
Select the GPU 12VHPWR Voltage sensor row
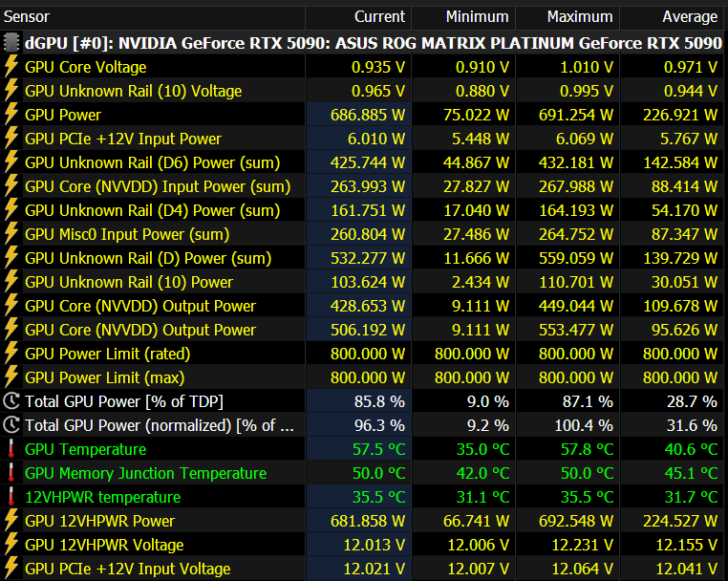[x=362, y=545]
